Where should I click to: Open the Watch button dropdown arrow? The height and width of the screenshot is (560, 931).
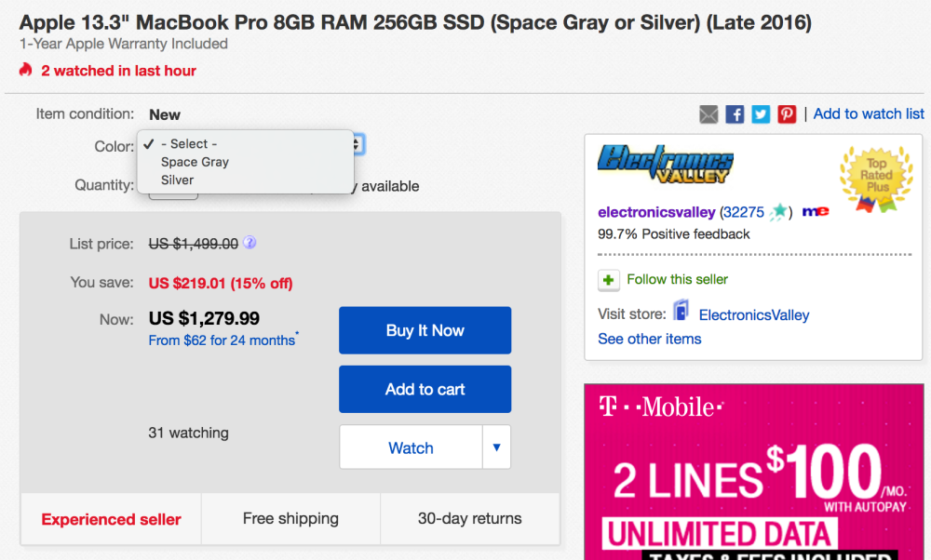496,447
